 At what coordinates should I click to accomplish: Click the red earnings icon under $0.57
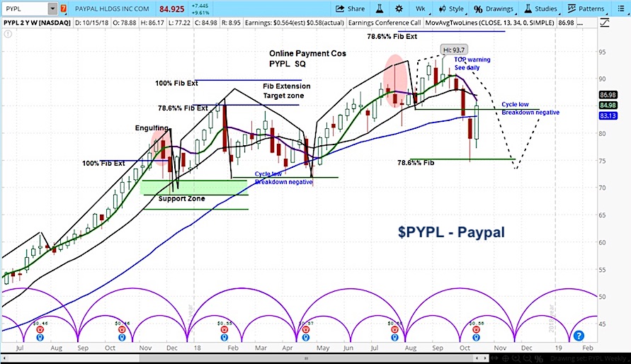click(x=306, y=330)
